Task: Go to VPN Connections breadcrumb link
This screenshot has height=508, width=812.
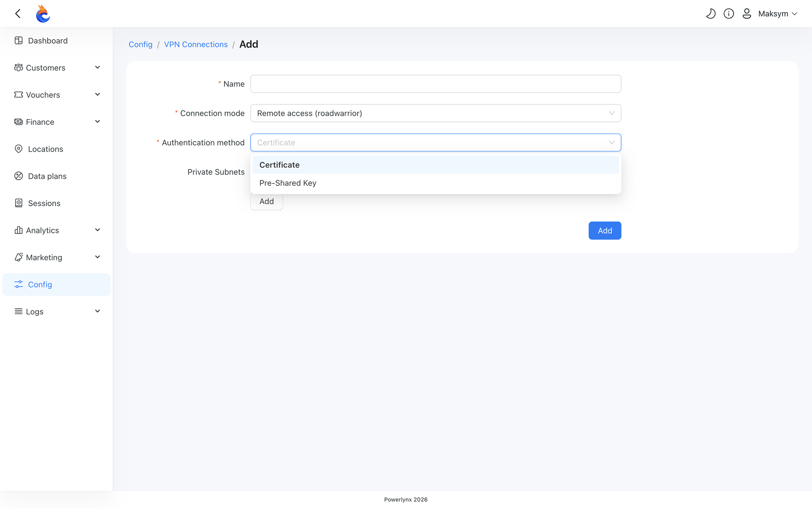Action: [x=196, y=44]
